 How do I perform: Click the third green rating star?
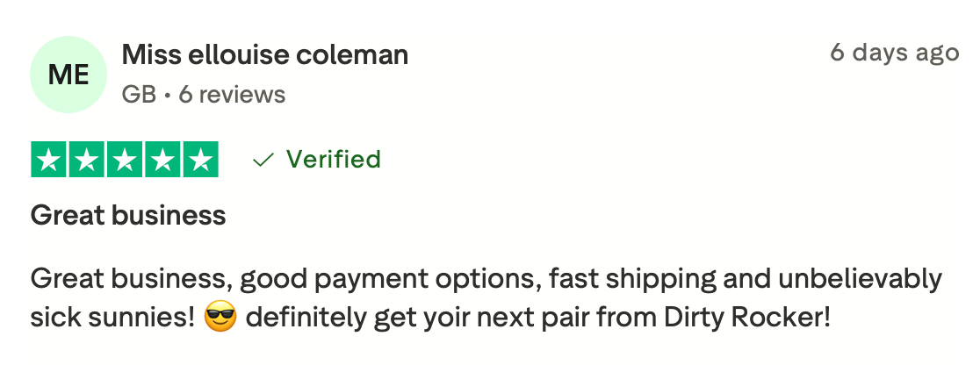click(125, 160)
